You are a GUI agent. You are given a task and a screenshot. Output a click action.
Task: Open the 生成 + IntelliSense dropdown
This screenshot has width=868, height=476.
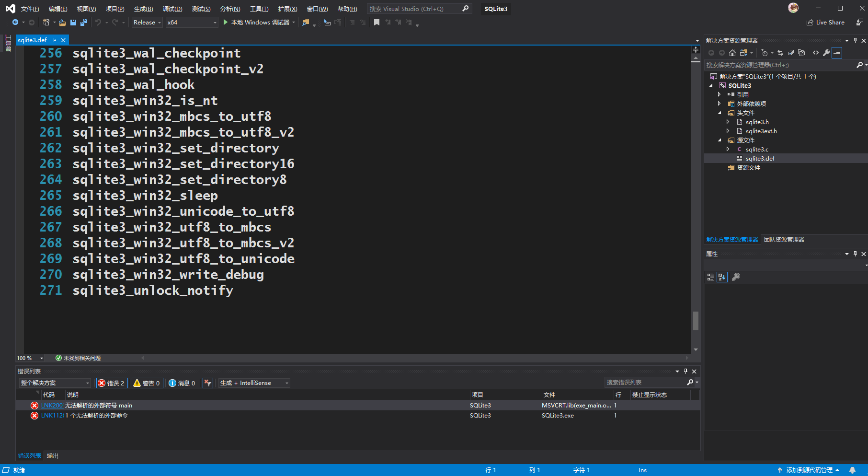(x=254, y=383)
